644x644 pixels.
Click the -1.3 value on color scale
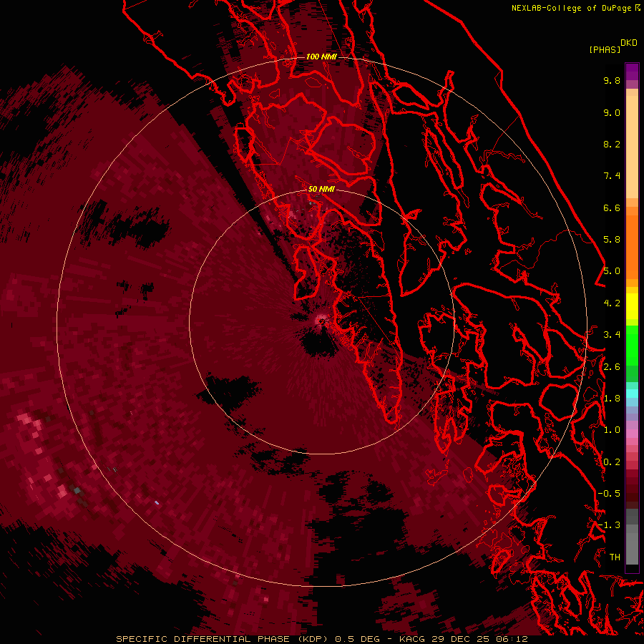[609, 525]
